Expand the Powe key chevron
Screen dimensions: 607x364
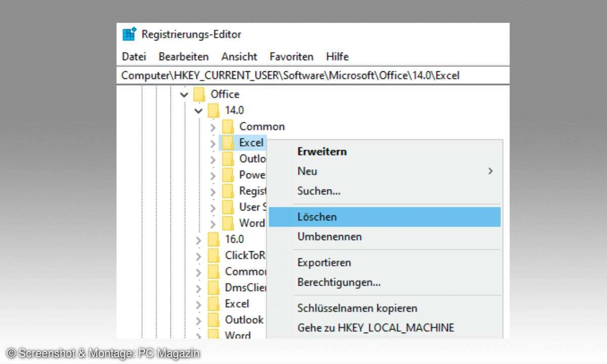(x=213, y=175)
